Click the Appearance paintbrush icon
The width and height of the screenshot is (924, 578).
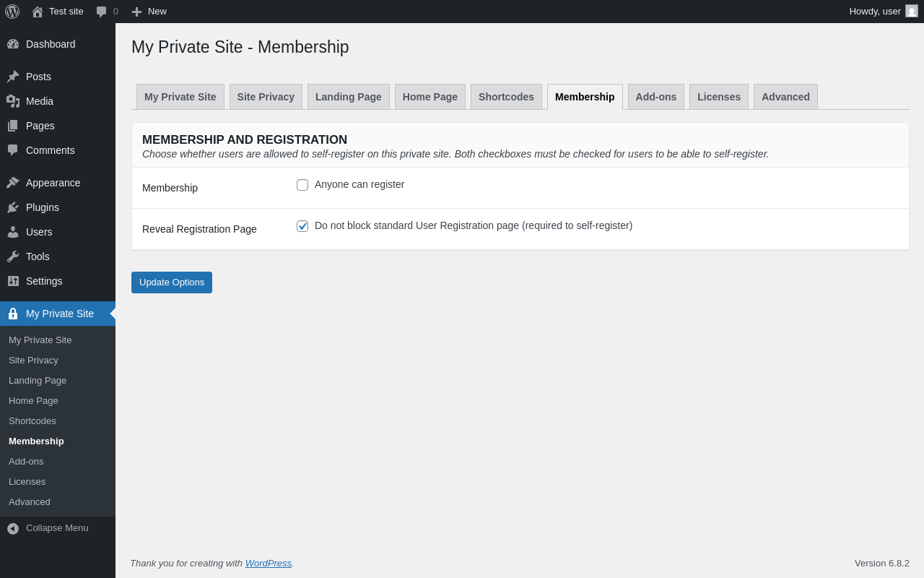click(13, 183)
